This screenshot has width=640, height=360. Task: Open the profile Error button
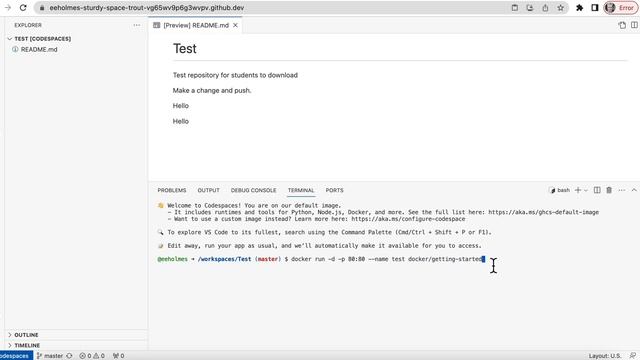[621, 8]
